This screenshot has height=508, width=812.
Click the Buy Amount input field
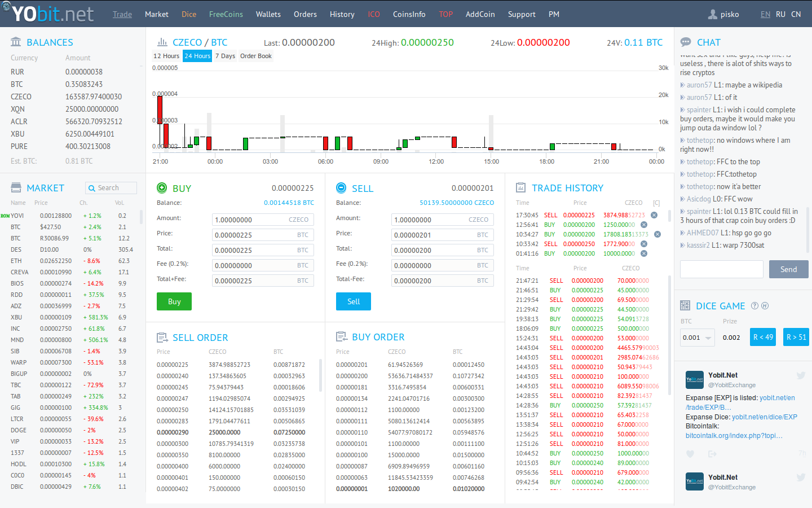[x=263, y=220]
